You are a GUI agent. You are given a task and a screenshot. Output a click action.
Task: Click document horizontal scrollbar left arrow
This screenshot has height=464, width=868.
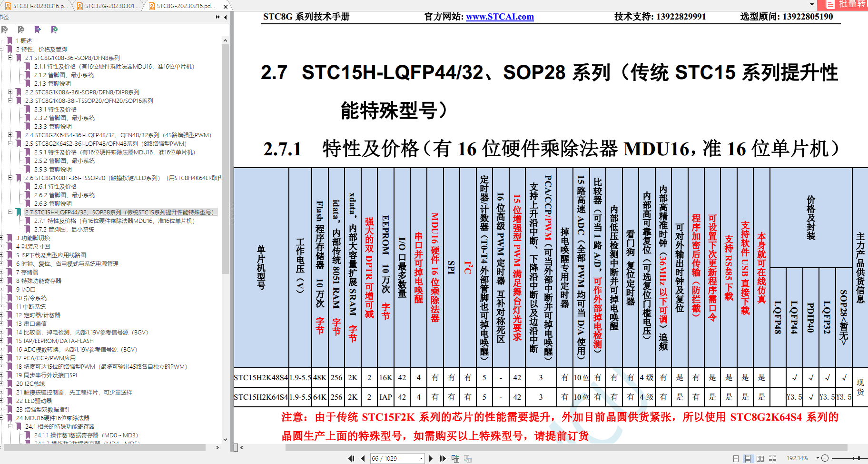tap(242, 447)
